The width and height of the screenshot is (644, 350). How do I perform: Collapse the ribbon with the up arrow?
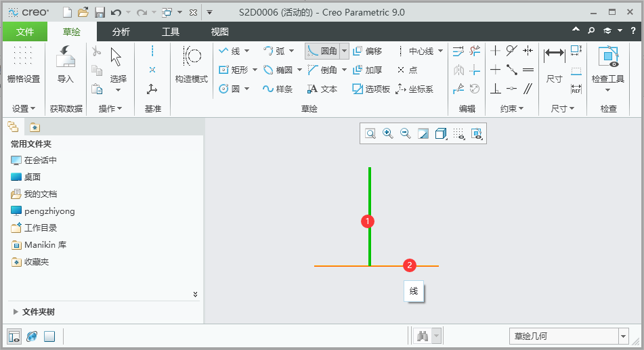coord(576,30)
